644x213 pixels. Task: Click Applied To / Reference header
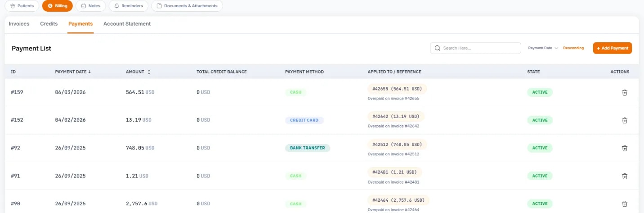point(394,72)
